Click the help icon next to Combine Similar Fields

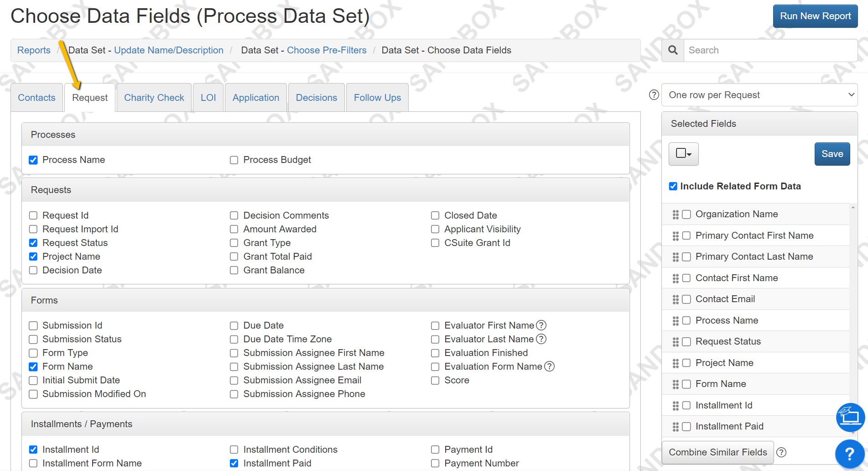(781, 452)
